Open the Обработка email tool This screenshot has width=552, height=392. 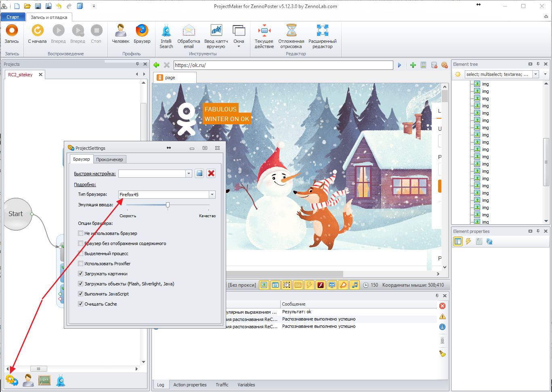[189, 36]
